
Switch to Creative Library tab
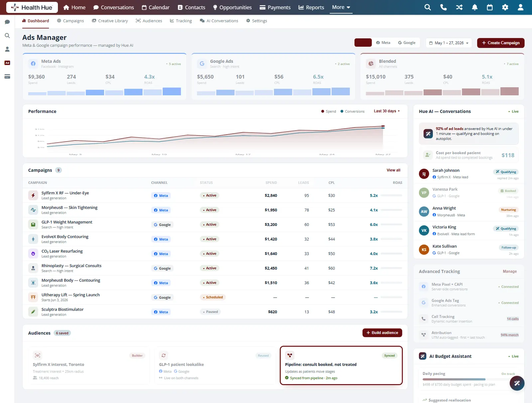pos(110,21)
